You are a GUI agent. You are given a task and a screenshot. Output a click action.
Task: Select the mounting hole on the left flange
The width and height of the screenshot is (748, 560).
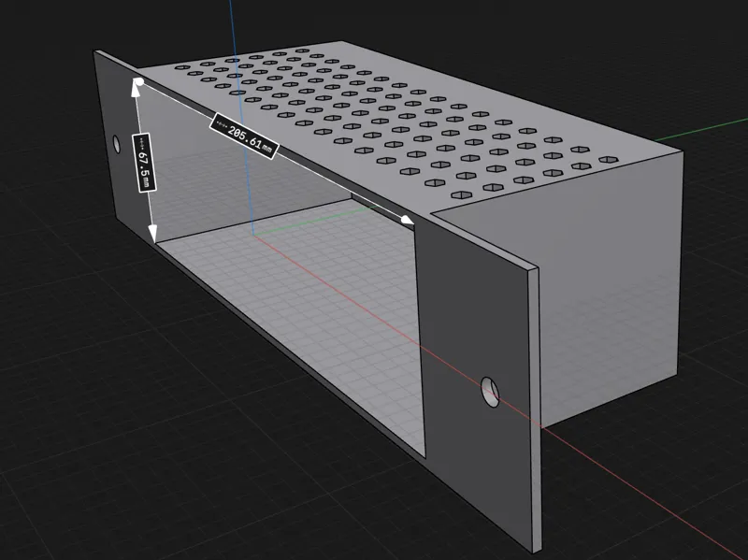[116, 144]
